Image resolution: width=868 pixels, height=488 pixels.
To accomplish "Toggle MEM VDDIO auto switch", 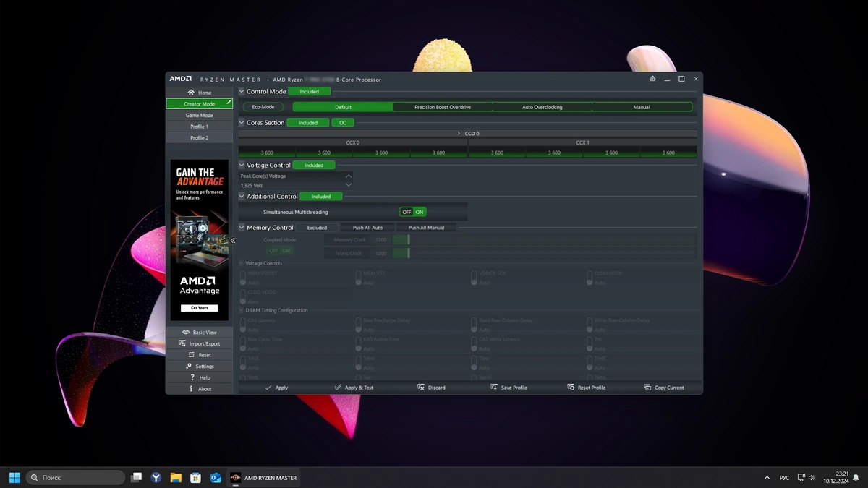I will pos(243,278).
